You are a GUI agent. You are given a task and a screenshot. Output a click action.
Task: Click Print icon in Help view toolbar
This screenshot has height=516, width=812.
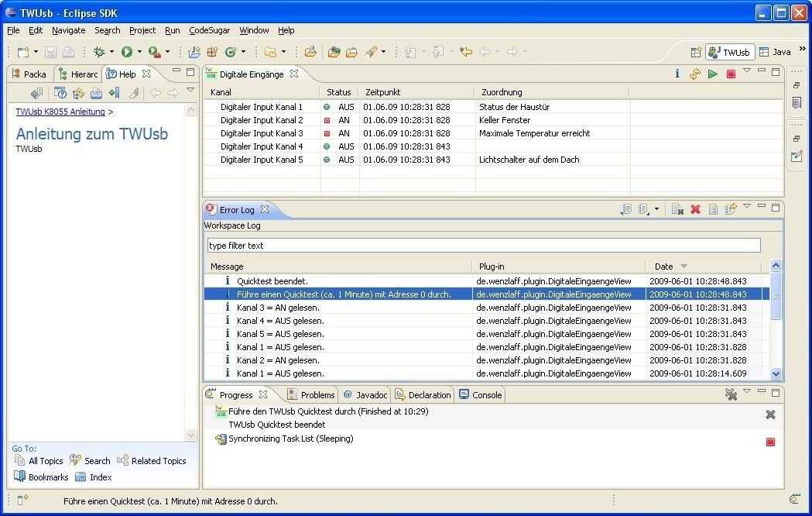coord(96,93)
